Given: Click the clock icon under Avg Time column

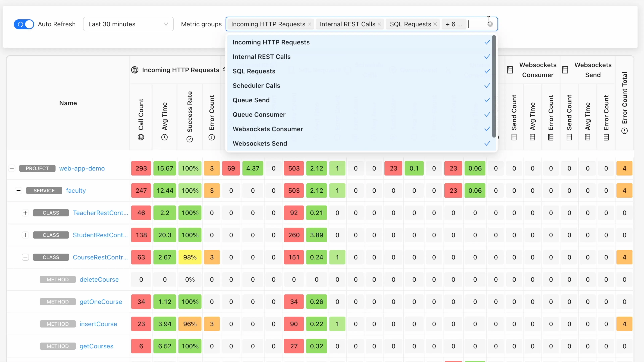Looking at the screenshot, I should [165, 137].
